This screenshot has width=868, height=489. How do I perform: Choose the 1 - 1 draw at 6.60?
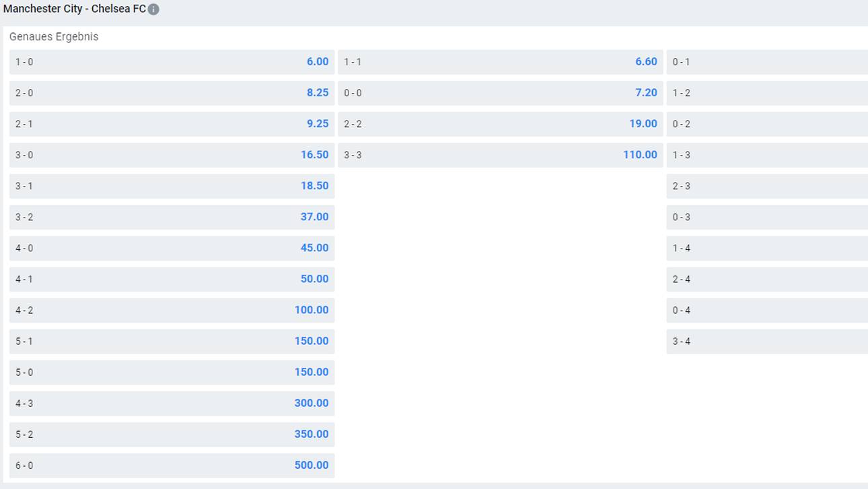501,62
